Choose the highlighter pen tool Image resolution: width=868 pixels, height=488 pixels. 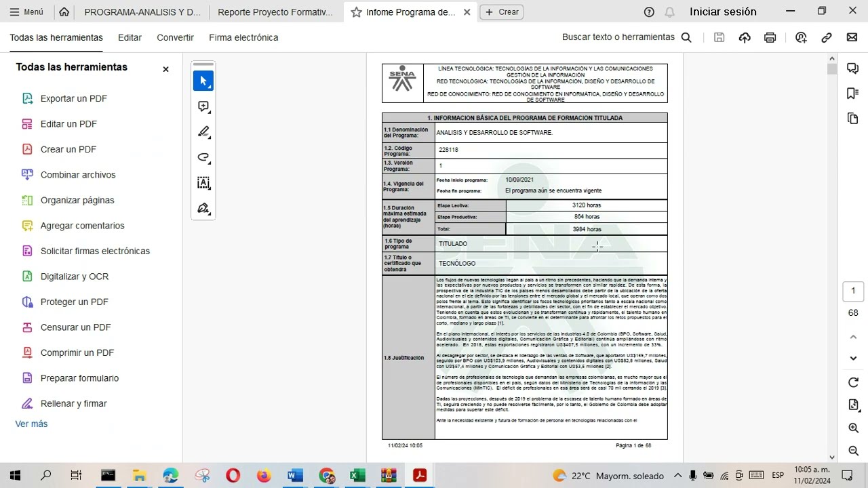(x=203, y=131)
